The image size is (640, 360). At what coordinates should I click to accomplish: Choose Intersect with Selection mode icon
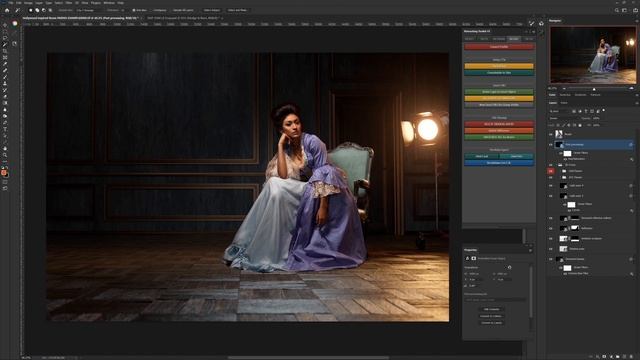[50, 10]
